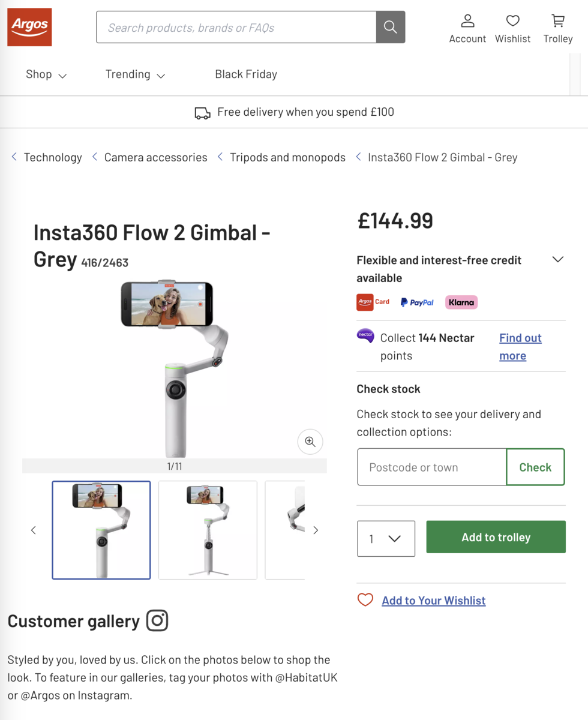Click the Add to trolley button
The height and width of the screenshot is (720, 588).
(x=496, y=537)
